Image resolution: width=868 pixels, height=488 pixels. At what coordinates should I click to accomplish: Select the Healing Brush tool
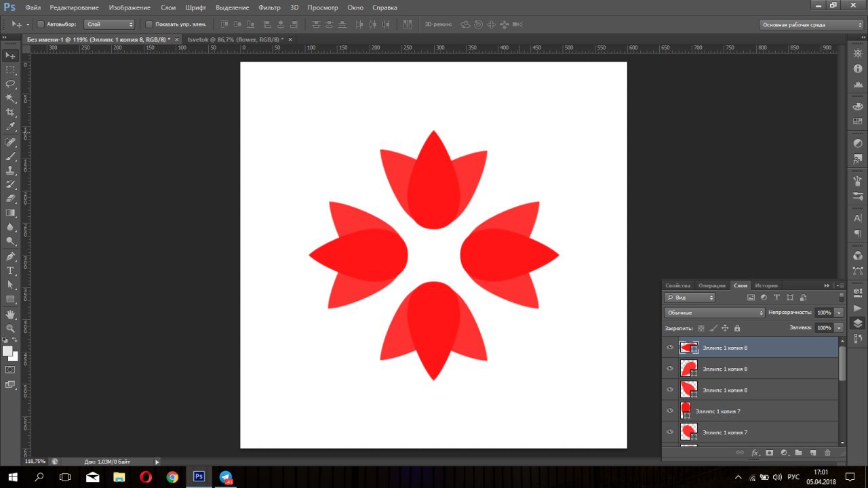tap(10, 142)
